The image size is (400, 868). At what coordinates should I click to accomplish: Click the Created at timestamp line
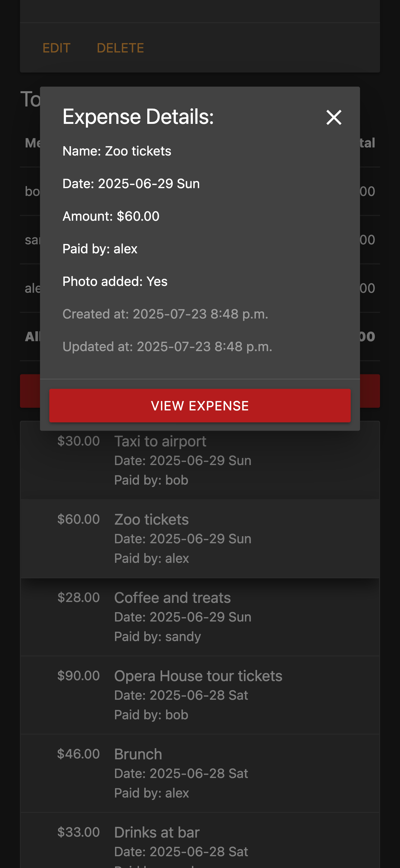[165, 314]
